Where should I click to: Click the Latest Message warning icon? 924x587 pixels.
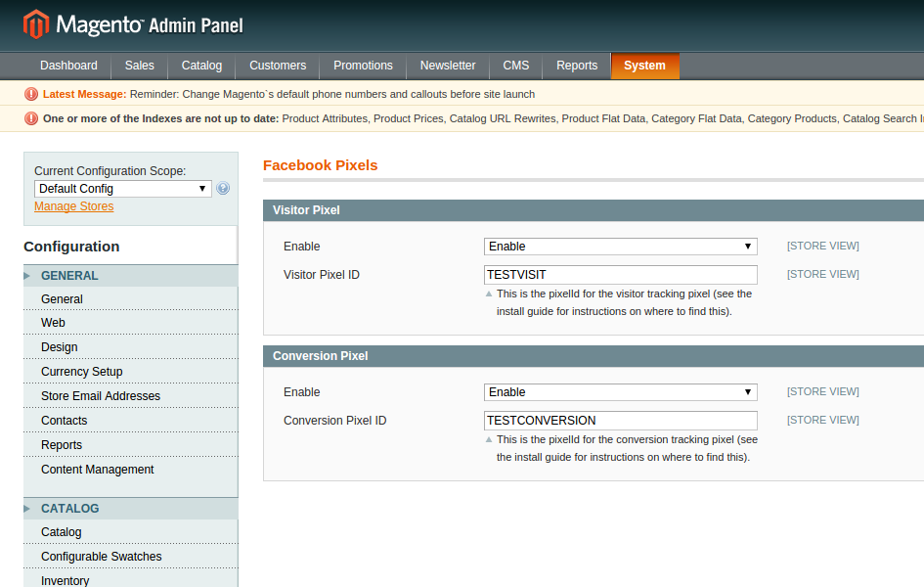coord(30,94)
